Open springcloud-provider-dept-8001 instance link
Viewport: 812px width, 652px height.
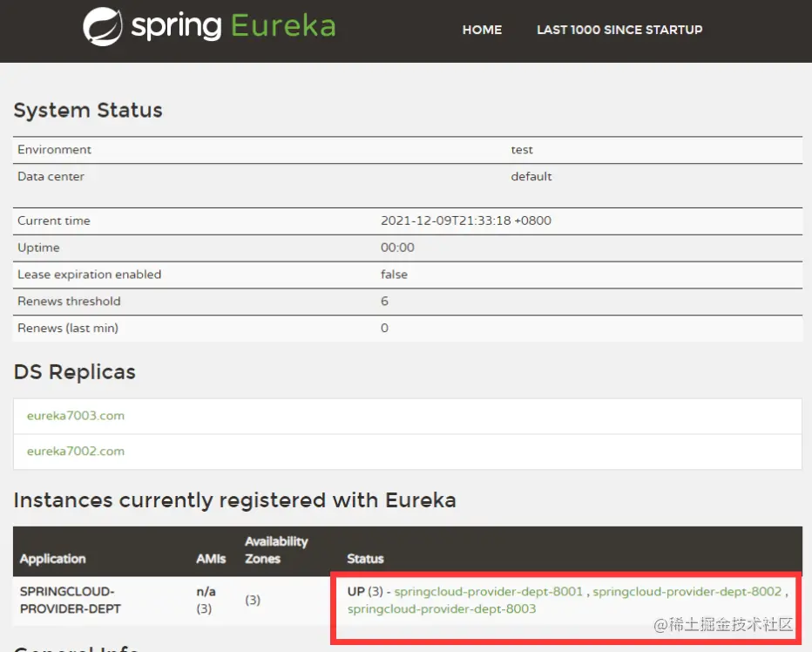pos(489,591)
